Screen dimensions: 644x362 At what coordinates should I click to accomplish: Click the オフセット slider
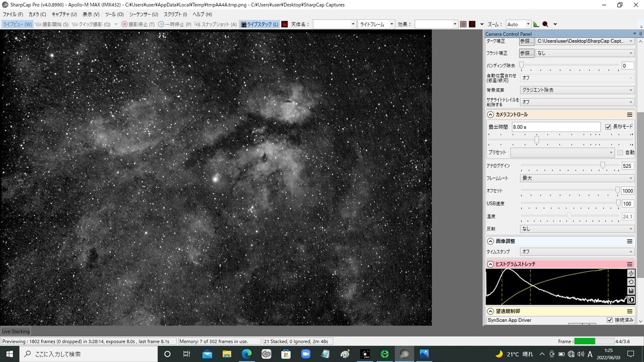coord(570,191)
